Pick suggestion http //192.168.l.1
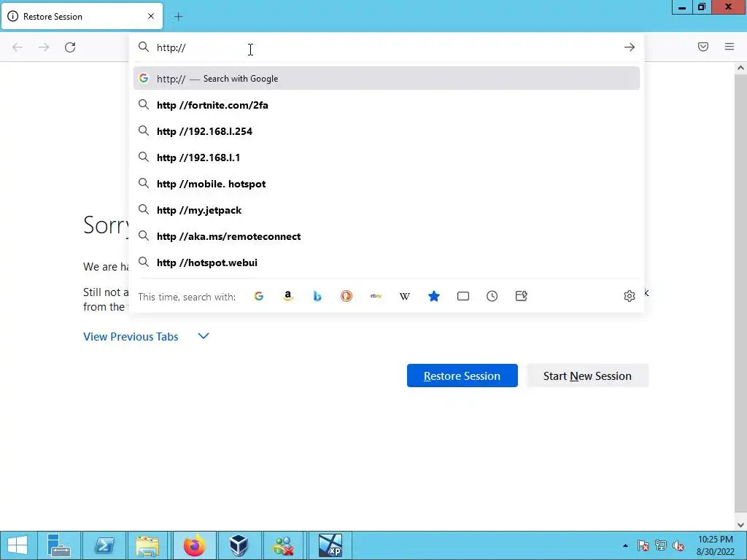 [387, 157]
